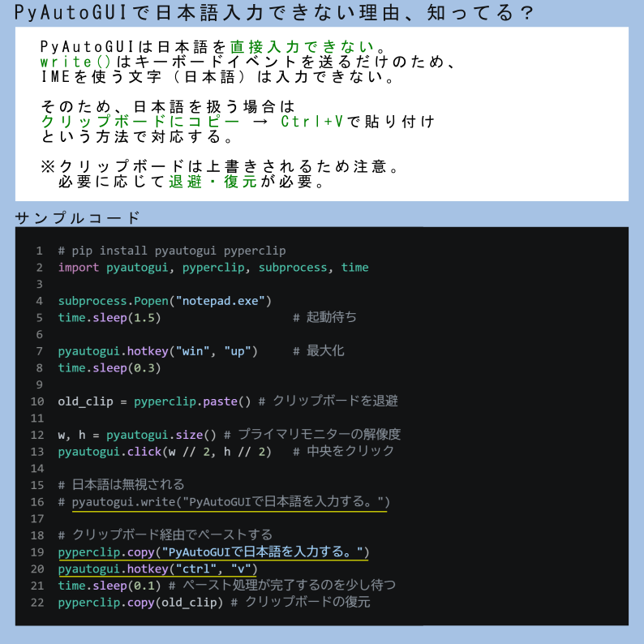Click the line 'IMEを使う文字(日本語)は入力できない。'
Screen dimensions: 644x644
217,77
